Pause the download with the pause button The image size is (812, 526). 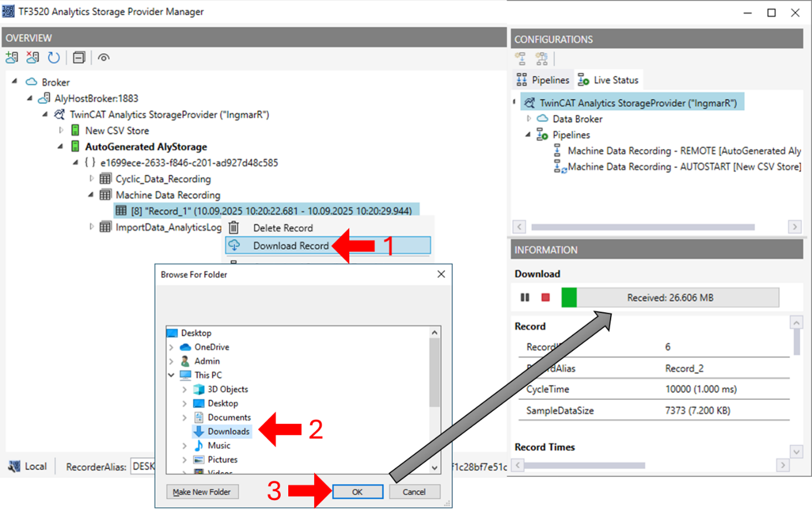click(x=525, y=297)
